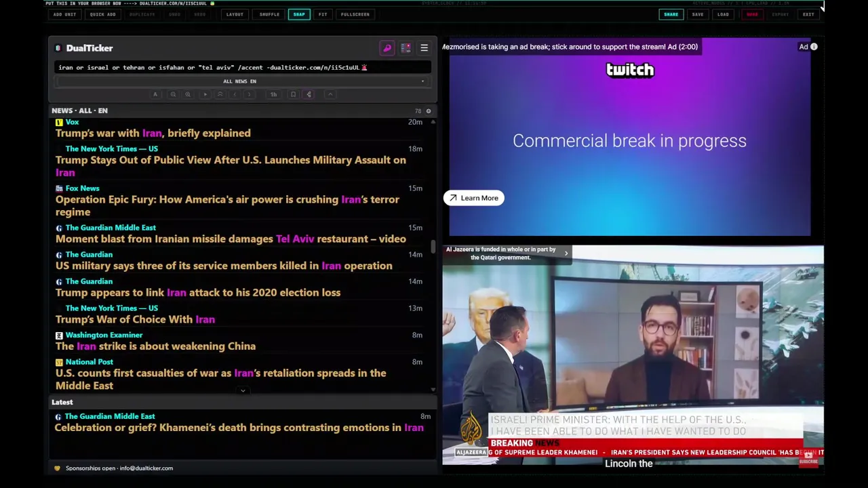868x488 pixels.
Task: Open headline The Iran strike is about weakening China
Action: [x=155, y=346]
